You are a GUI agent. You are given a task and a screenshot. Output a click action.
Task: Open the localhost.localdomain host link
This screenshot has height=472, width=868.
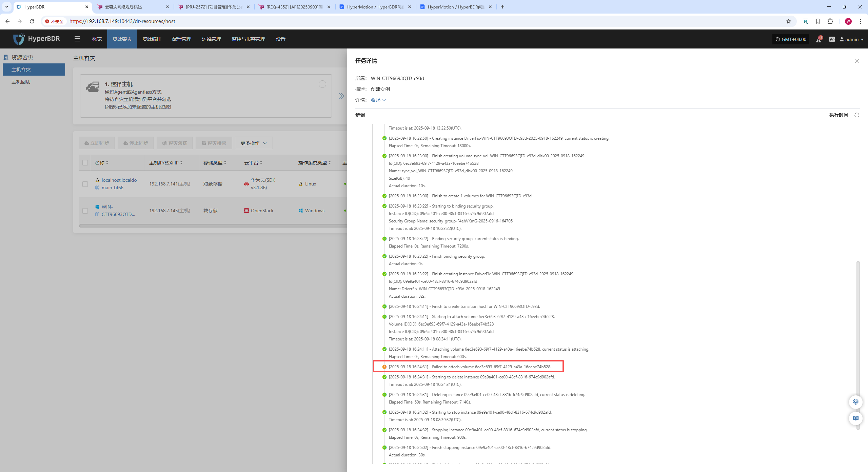(x=119, y=180)
